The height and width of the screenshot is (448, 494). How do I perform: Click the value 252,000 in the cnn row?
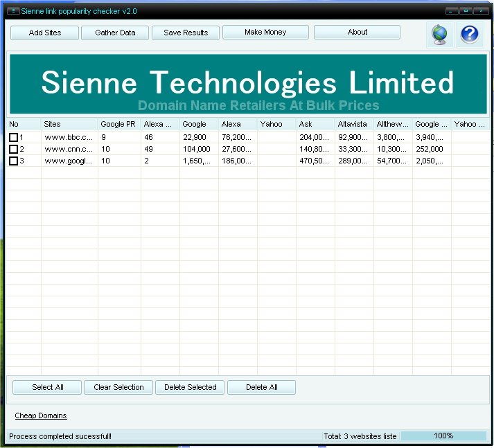430,149
